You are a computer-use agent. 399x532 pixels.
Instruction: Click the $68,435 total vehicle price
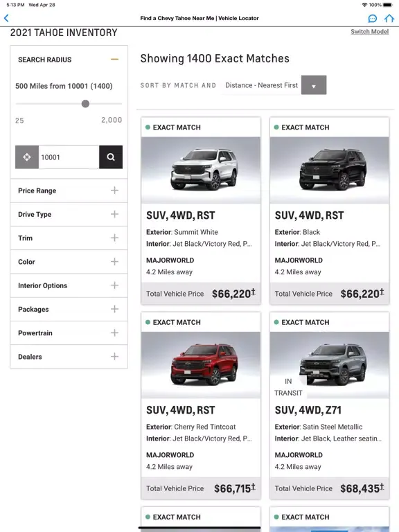(362, 488)
